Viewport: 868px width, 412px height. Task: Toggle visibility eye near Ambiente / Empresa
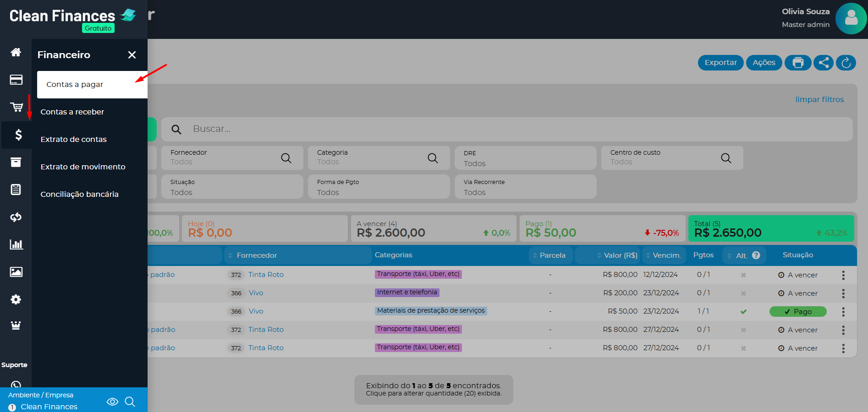tap(112, 401)
